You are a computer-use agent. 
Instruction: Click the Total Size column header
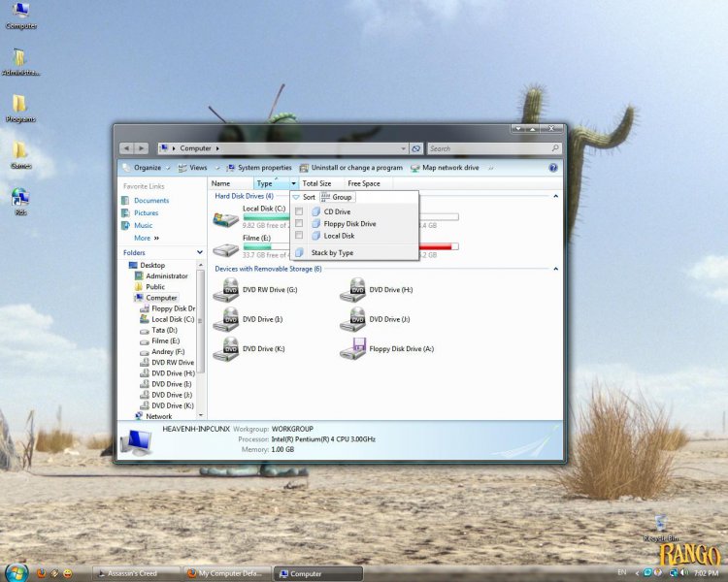click(321, 183)
